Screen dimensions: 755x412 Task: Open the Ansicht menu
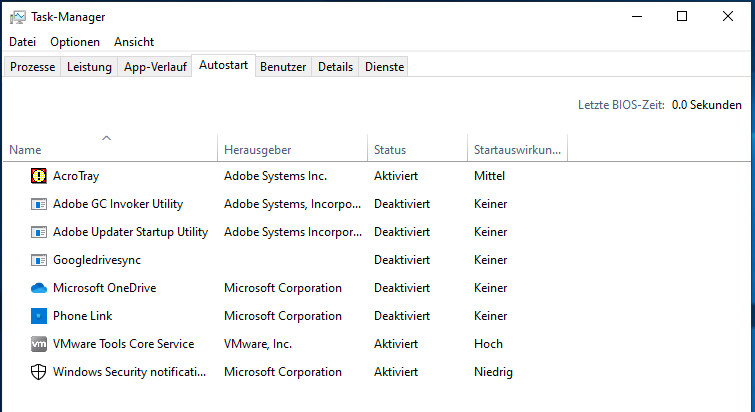[134, 42]
